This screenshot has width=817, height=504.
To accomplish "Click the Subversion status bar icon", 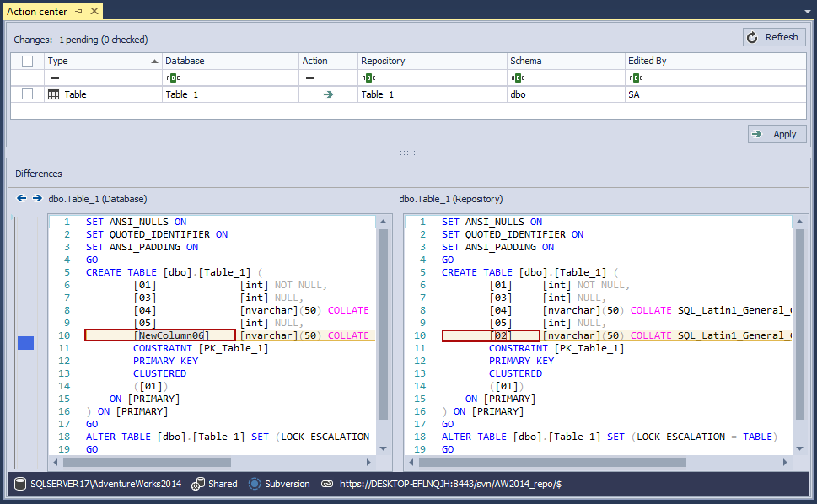I will pyautogui.click(x=255, y=484).
